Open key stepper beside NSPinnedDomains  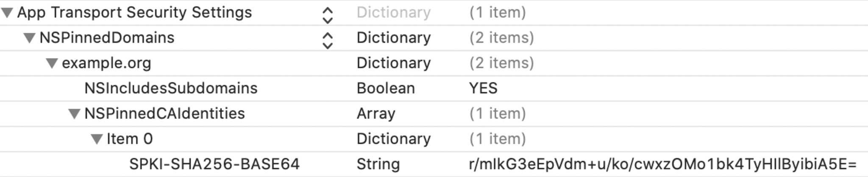[328, 41]
